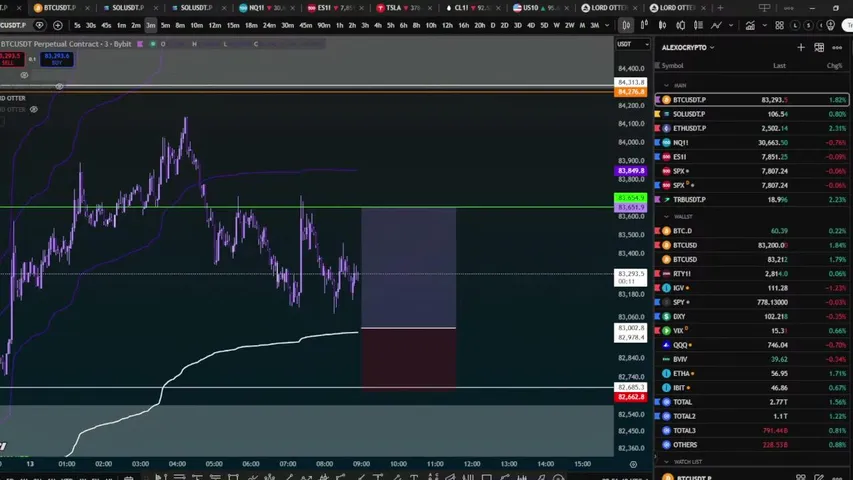This screenshot has height=480, width=853.
Task: Click the 83,293.5 current price label
Action: (631, 277)
